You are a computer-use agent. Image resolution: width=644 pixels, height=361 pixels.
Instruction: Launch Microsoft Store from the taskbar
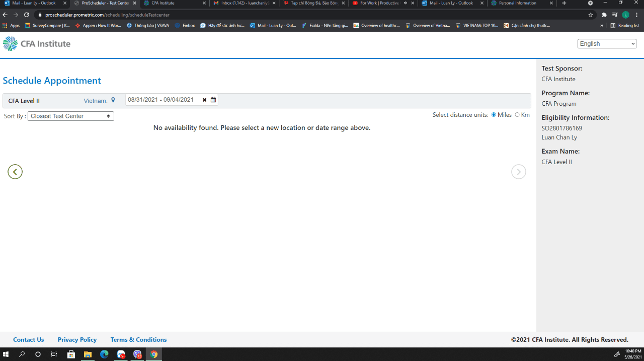pyautogui.click(x=71, y=354)
